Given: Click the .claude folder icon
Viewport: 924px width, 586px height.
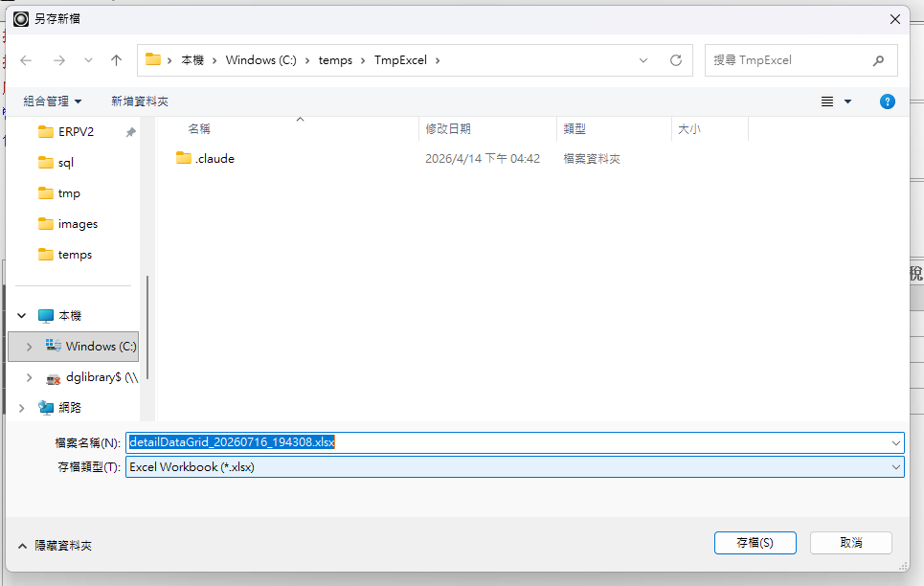Looking at the screenshot, I should [184, 158].
